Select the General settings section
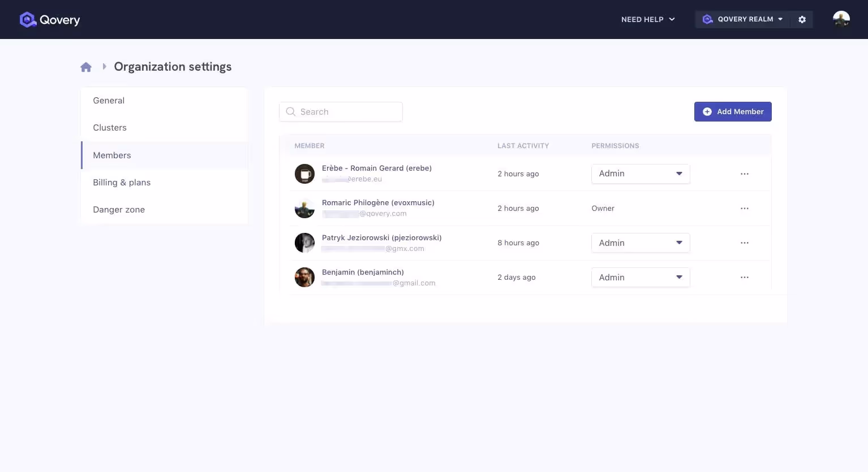Screen dimensions: 868x472 tap(109, 100)
